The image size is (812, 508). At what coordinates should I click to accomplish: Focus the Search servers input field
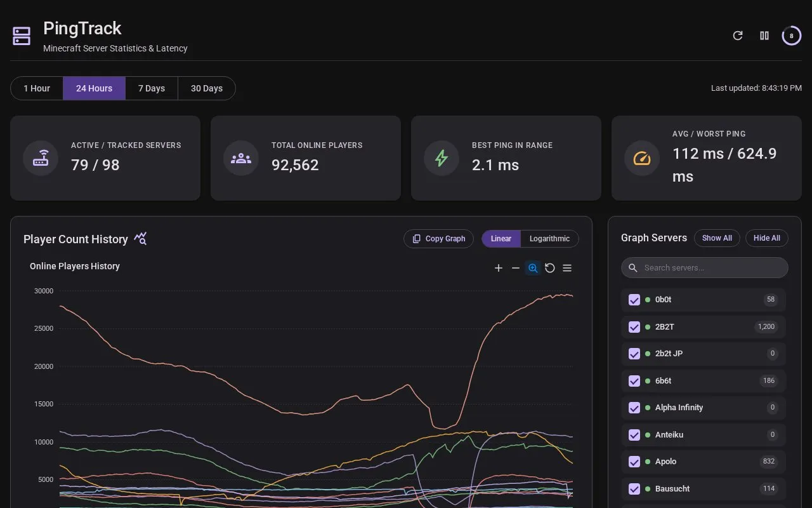(x=705, y=268)
